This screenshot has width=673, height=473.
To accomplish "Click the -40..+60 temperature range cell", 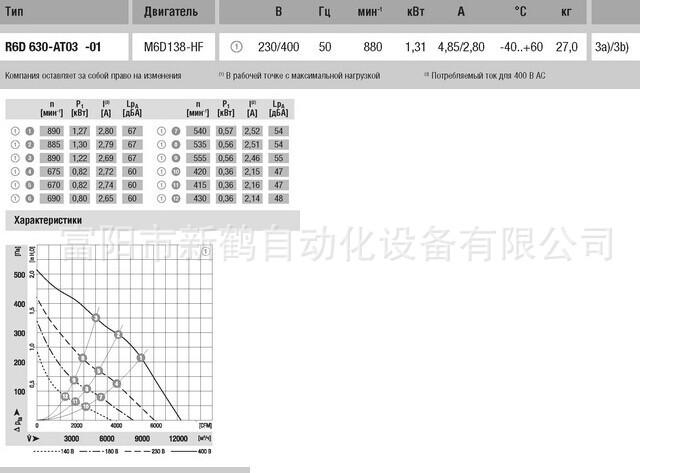I will coord(520,47).
